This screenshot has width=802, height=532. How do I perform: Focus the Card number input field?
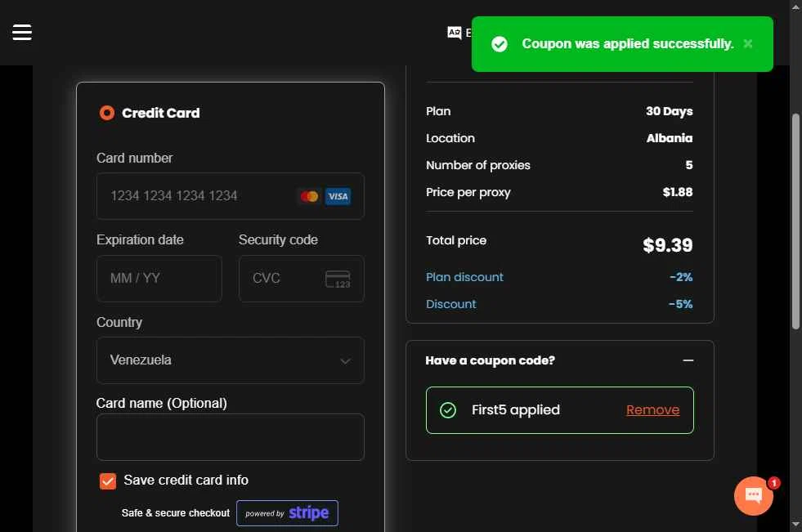pyautogui.click(x=231, y=196)
